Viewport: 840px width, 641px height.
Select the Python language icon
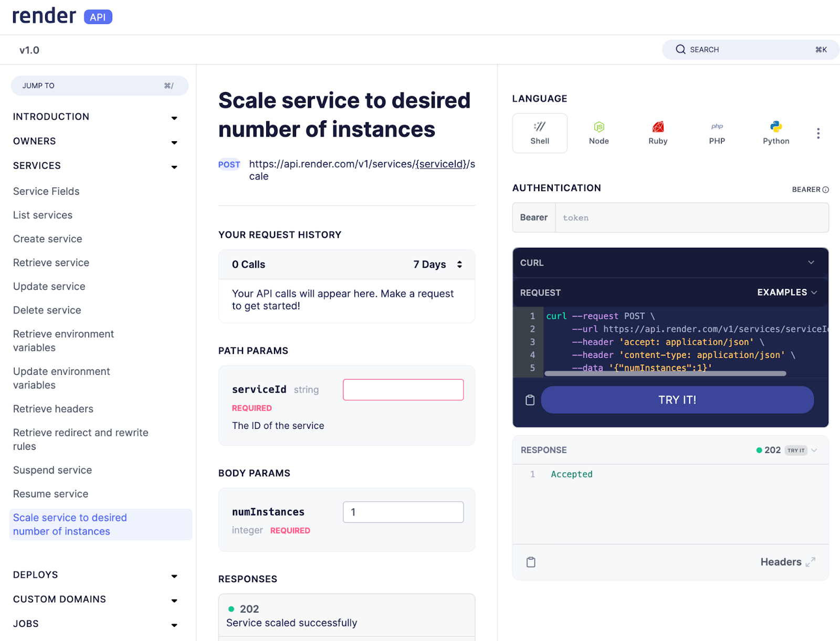point(775,133)
